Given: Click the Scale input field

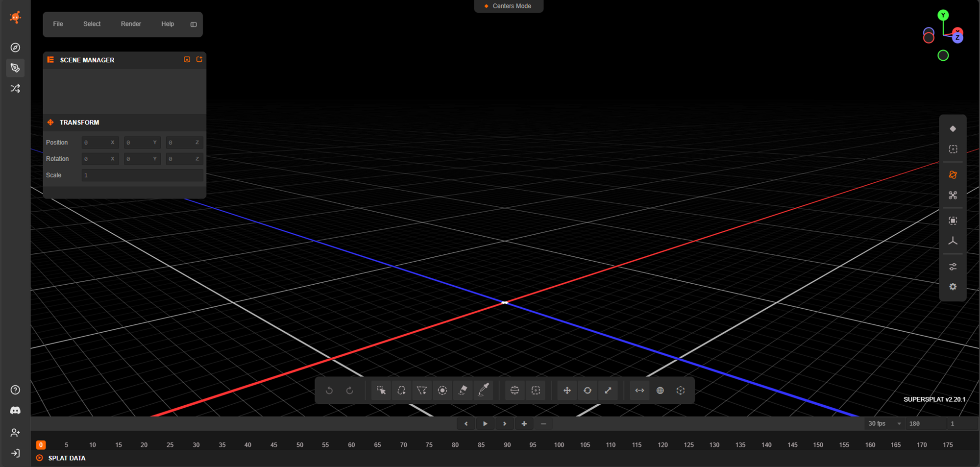Looking at the screenshot, I should pos(142,175).
